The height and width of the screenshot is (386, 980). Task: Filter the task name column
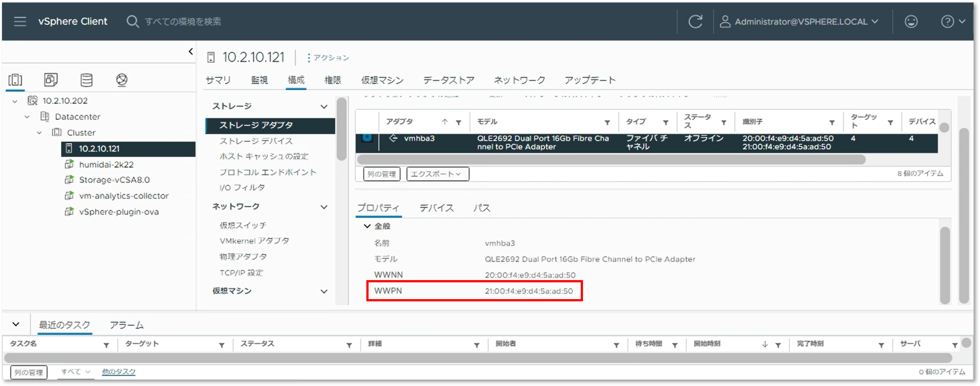point(106,345)
